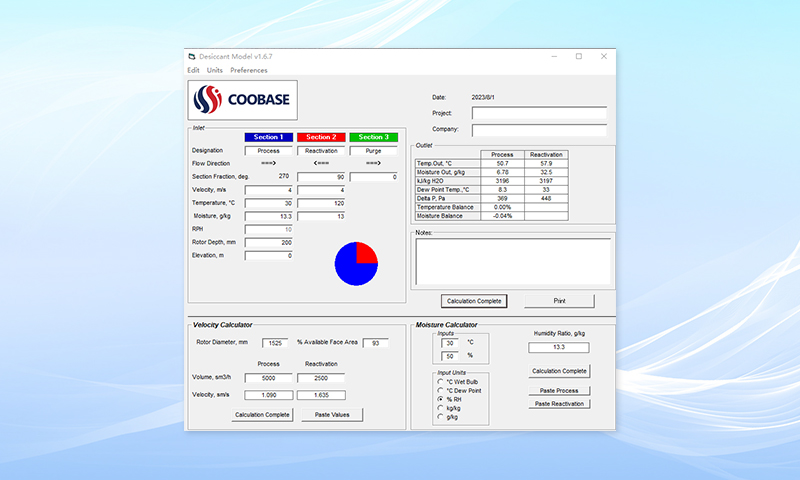Screen dimensions: 800x480
Task: Focus the Notes text area
Action: (512, 261)
